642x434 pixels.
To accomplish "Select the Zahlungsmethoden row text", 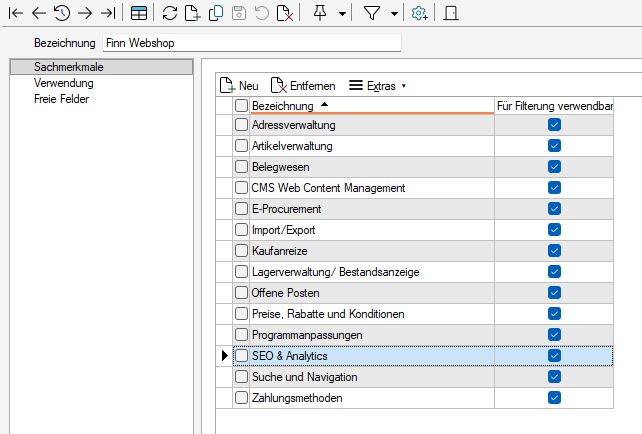I will click(x=297, y=398).
